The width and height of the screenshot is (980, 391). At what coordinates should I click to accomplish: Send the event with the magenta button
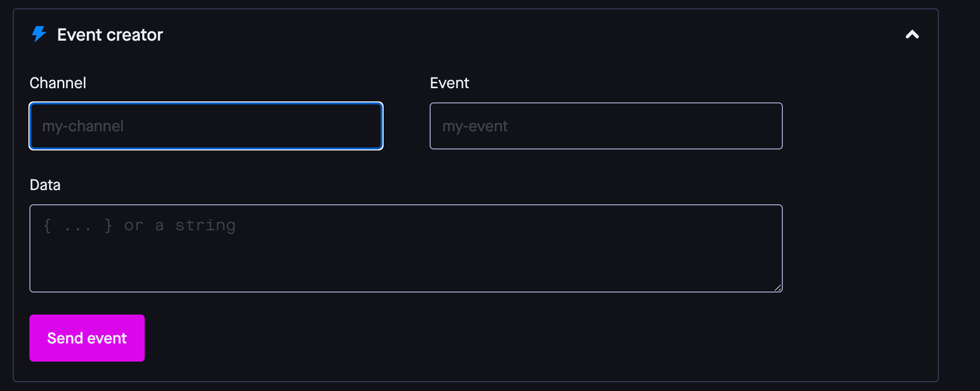[x=87, y=338]
